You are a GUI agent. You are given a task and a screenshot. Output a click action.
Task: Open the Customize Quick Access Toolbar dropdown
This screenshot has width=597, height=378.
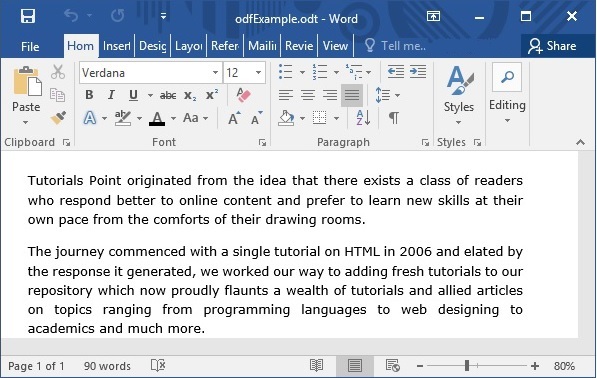pos(163,16)
